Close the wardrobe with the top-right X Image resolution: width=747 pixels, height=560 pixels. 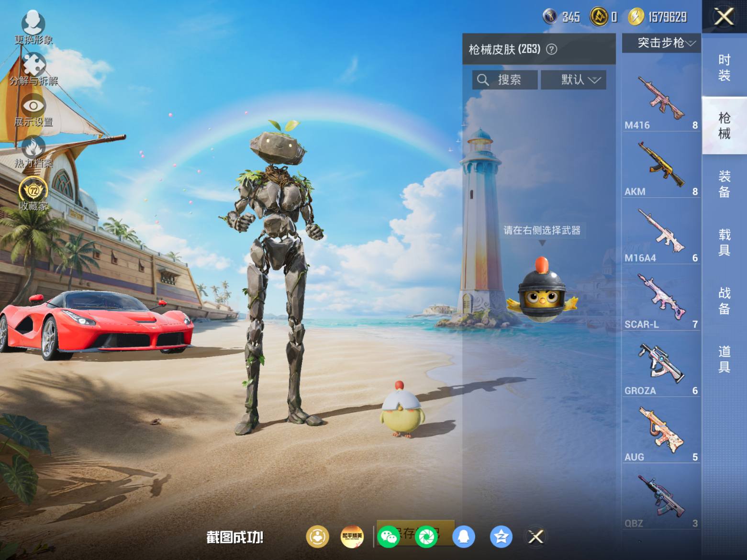(724, 17)
